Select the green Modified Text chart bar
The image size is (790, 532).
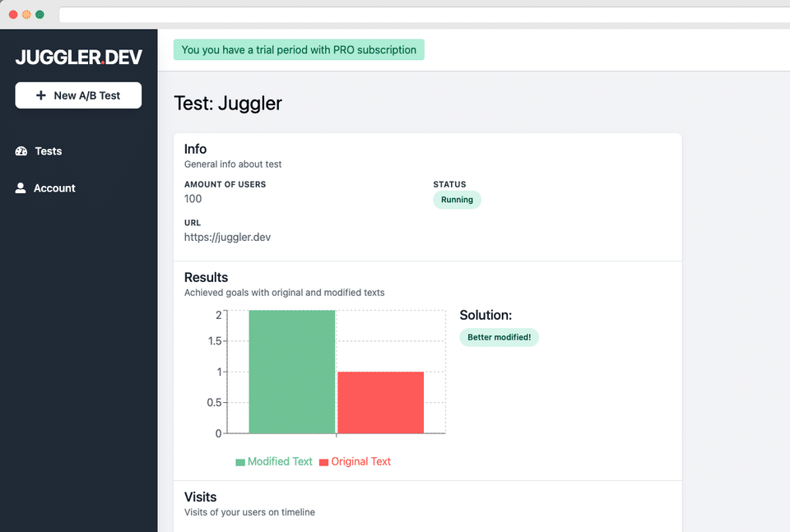coord(292,372)
